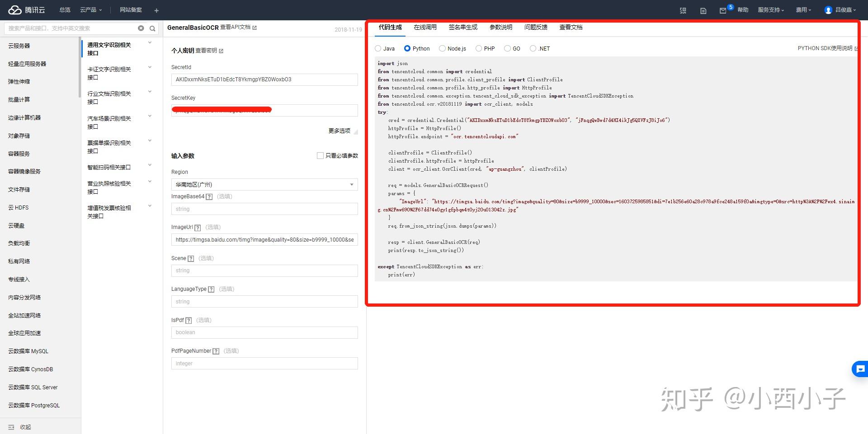Click the help icon next to ImageUrl
The image size is (868, 434).
click(198, 228)
